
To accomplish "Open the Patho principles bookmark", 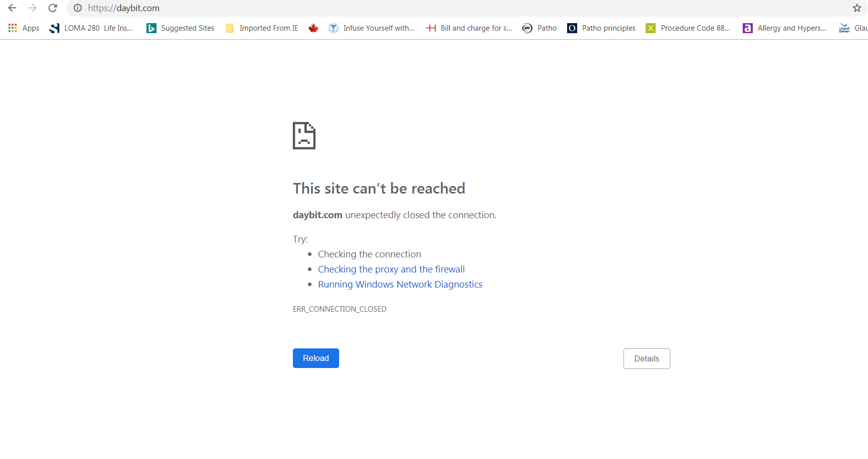I will point(601,28).
